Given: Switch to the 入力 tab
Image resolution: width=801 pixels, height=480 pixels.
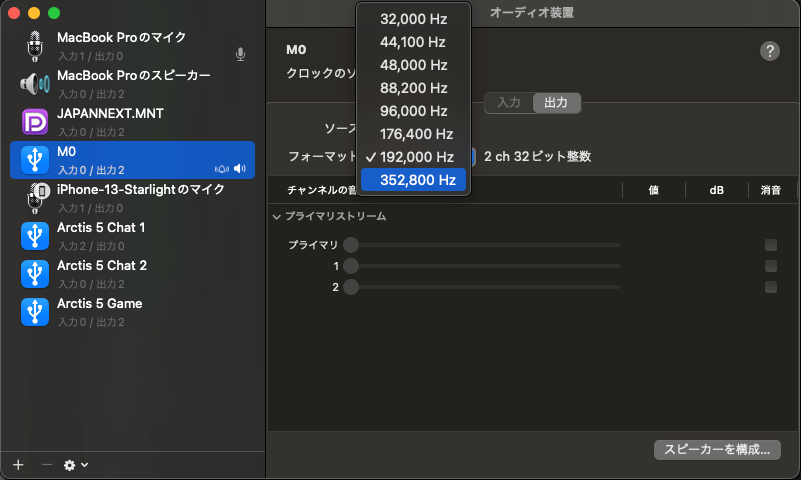Looking at the screenshot, I should pyautogui.click(x=509, y=103).
